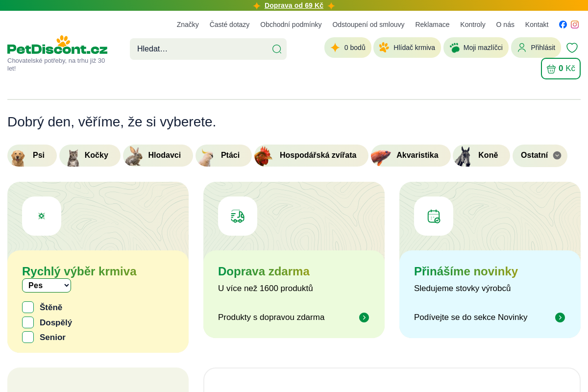The image size is (588, 392).
Task: Click the fish picture in Akvaristika category
Action: [x=381, y=157]
